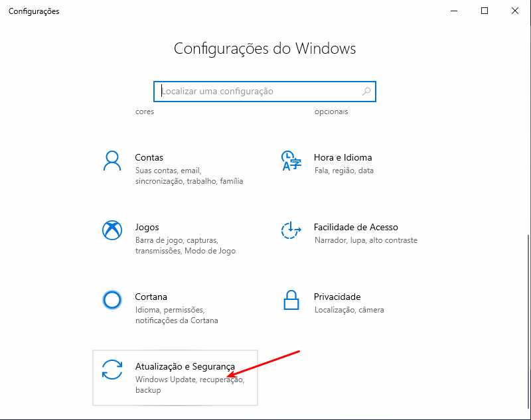Screen dimensions: 531x420
Task: Open the Facilidade de Acesso icon
Action: click(x=291, y=230)
